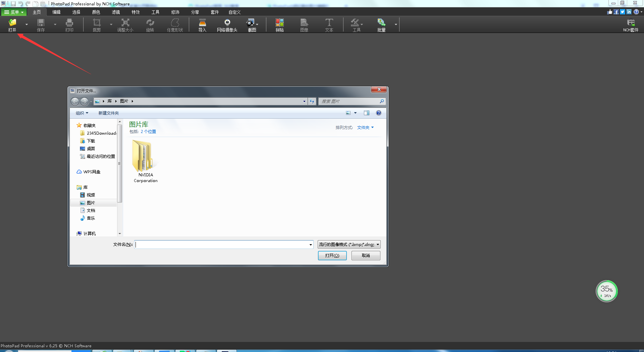
Task: Open the Collage (拼贴) tool
Action: [279, 23]
